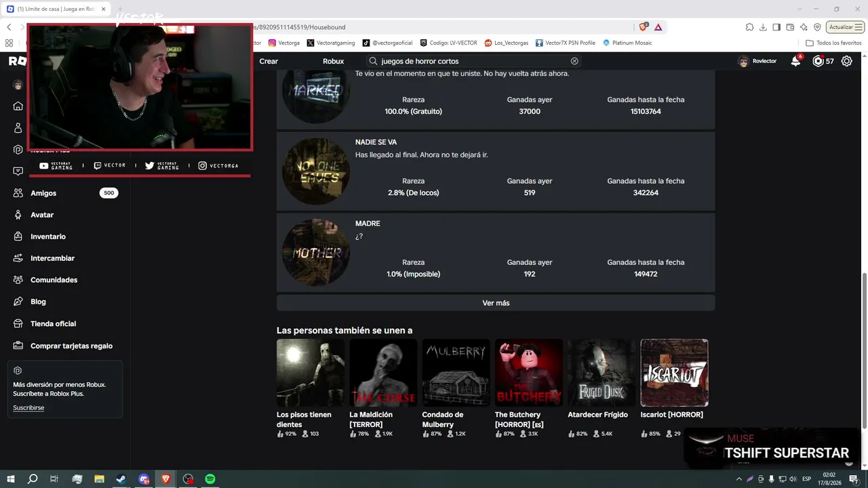Click the Intercambiar trade icon in sidebar

tap(18, 258)
